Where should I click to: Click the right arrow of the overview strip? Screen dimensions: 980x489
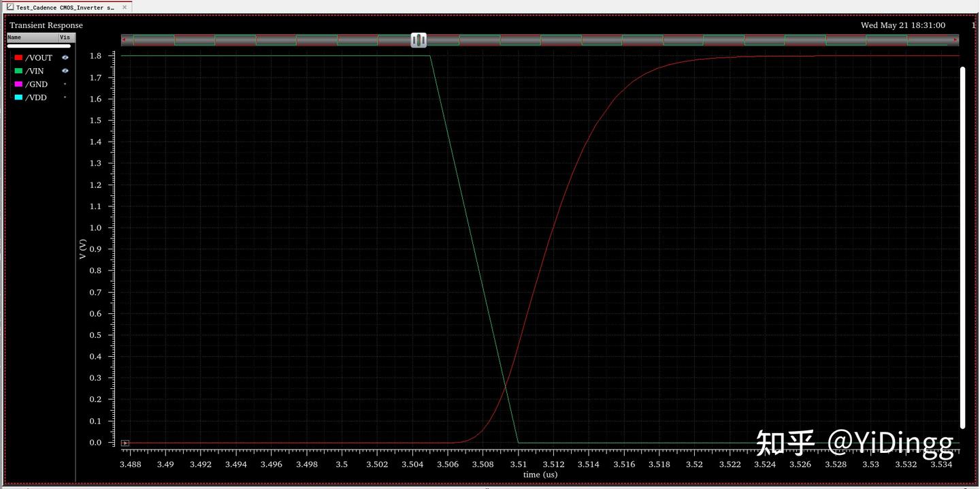[955, 40]
